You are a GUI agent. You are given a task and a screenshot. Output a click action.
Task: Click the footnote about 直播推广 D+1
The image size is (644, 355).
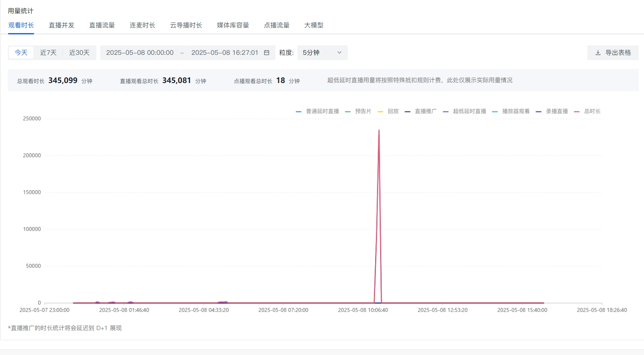(65, 328)
